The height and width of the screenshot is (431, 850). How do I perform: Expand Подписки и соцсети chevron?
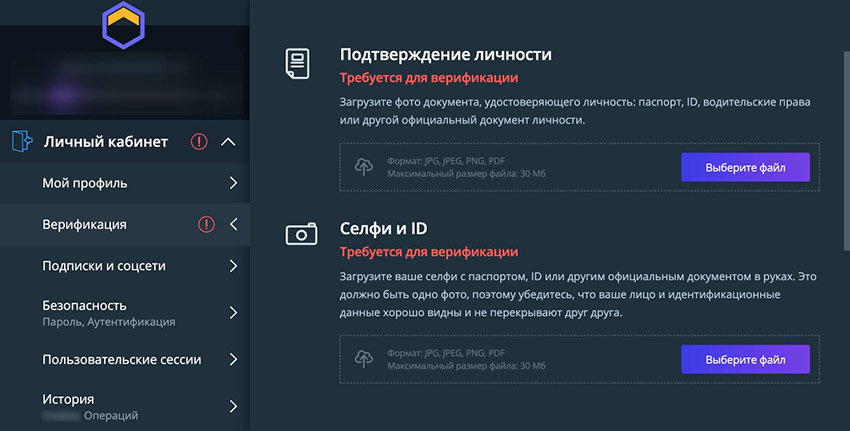tap(234, 266)
